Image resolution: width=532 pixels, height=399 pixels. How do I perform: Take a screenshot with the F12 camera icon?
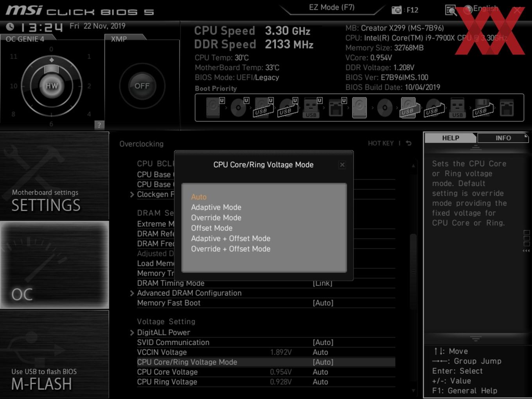(397, 10)
